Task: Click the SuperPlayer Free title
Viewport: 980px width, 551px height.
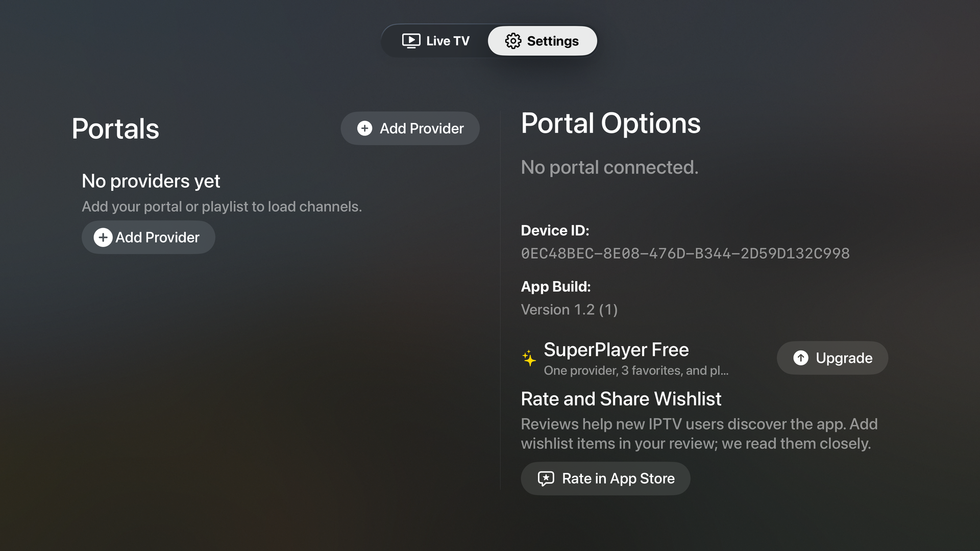Action: (x=616, y=350)
